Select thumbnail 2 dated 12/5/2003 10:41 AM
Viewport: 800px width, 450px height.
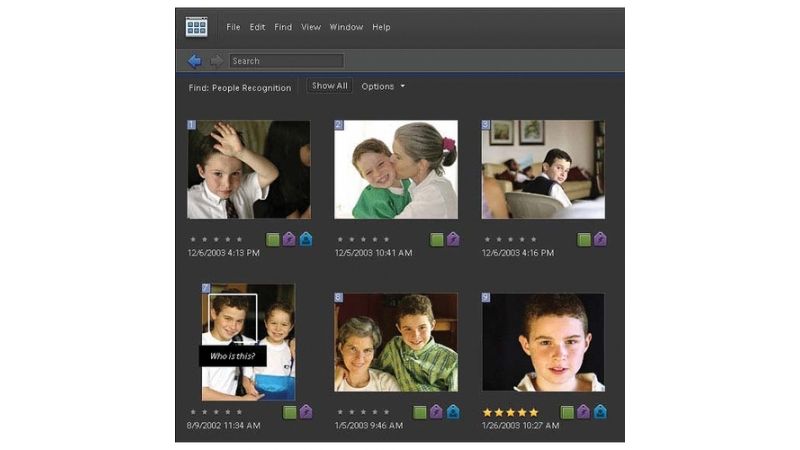tap(396, 170)
